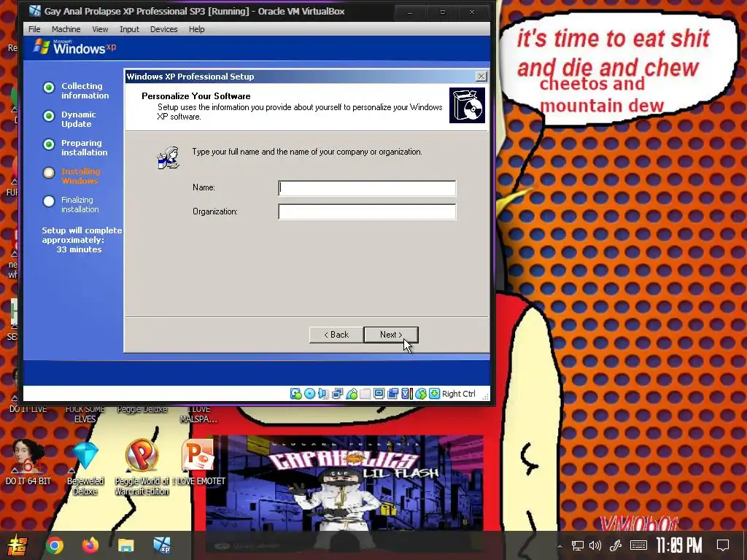Click the setup CD box icon in dialog header

click(467, 105)
